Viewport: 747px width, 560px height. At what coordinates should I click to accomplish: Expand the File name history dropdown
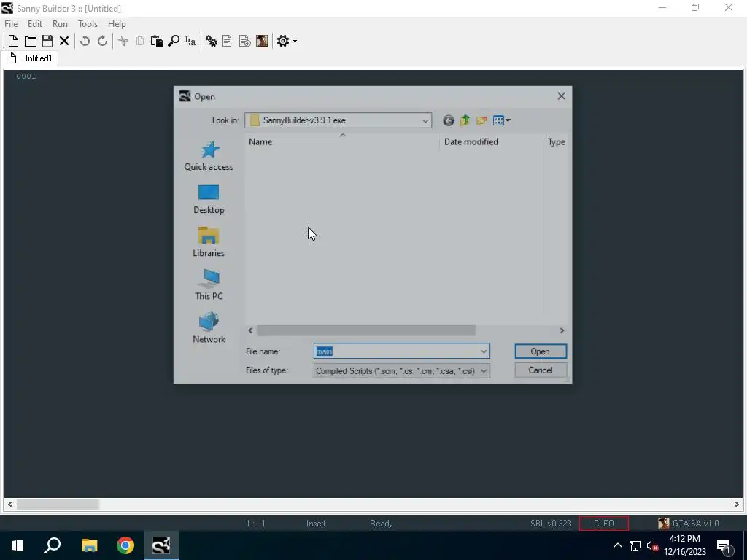coord(484,351)
